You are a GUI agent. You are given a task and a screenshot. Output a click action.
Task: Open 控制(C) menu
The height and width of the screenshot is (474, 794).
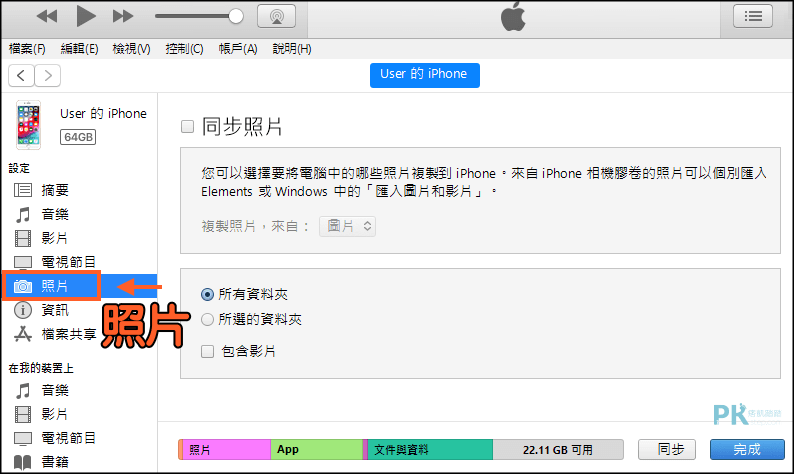184,49
